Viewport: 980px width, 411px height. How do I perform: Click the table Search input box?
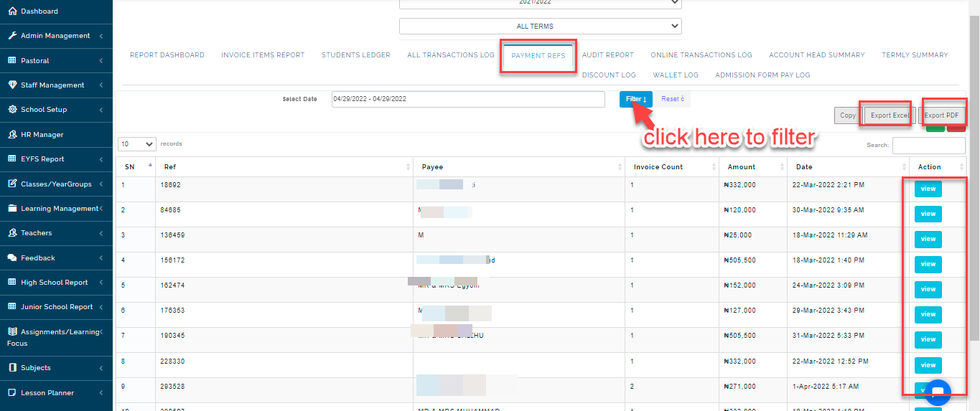(x=928, y=146)
